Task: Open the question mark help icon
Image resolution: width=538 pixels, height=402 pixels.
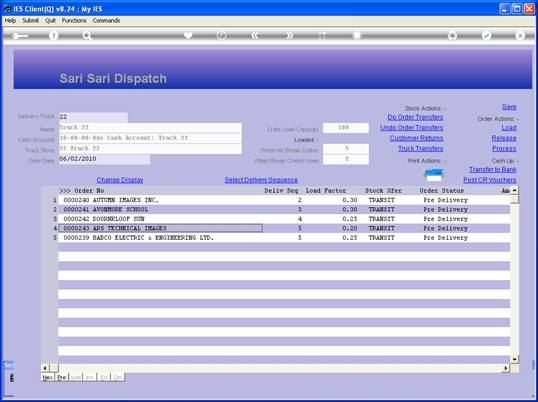Action: [x=53, y=35]
